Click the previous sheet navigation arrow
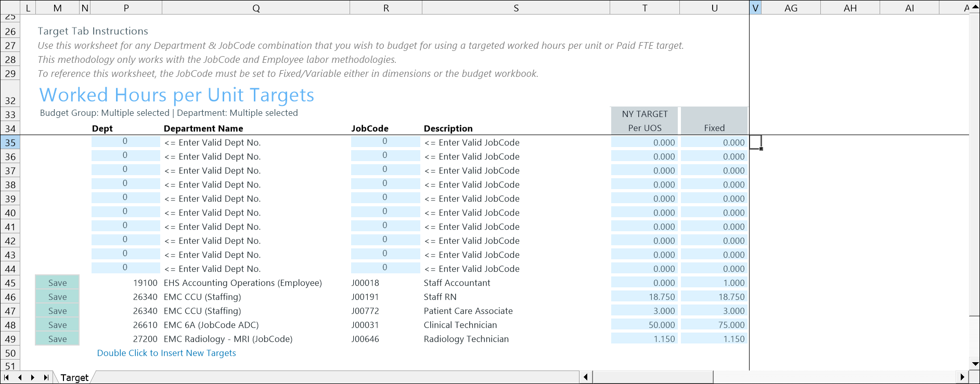The height and width of the screenshot is (384, 980). coord(20,377)
